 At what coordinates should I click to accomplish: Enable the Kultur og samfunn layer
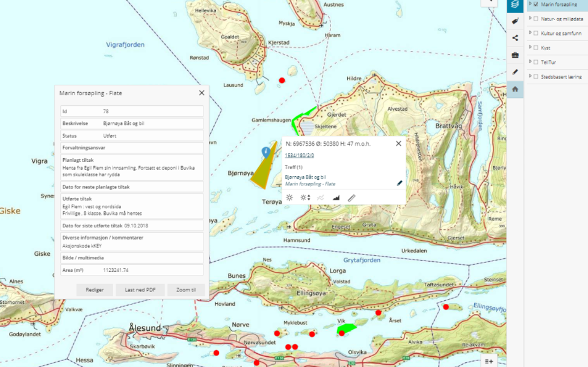point(536,33)
